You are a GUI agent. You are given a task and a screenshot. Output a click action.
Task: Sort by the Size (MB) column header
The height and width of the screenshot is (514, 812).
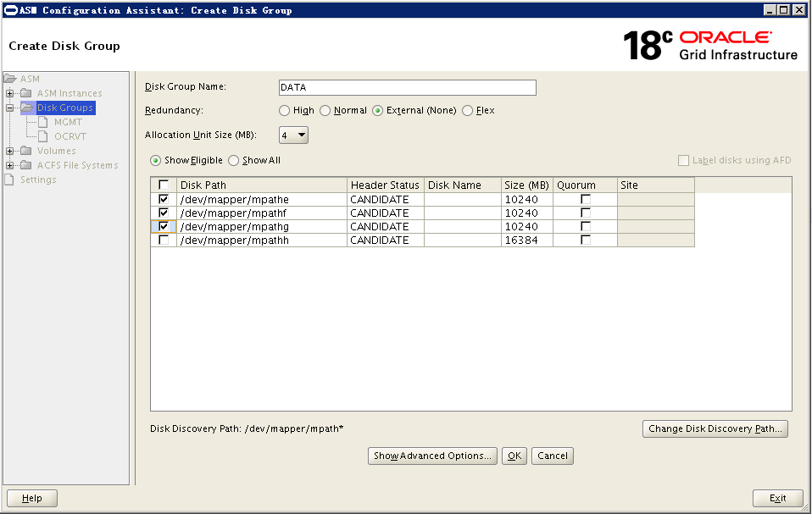[526, 185]
